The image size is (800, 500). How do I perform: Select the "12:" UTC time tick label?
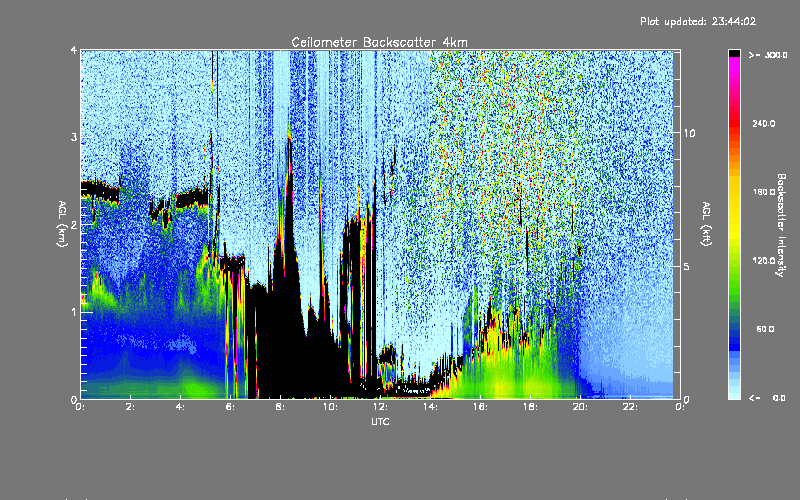pyautogui.click(x=380, y=407)
